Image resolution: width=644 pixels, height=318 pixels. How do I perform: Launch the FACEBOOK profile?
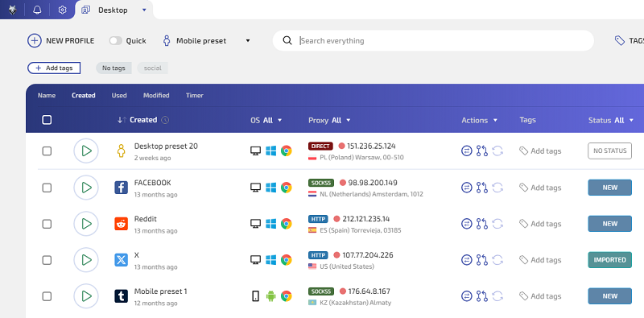[x=86, y=188]
